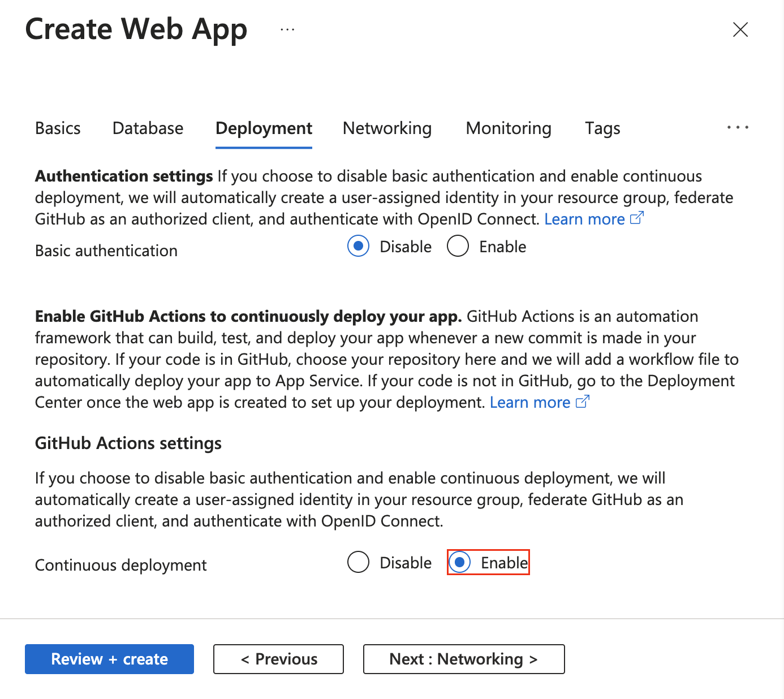Select Disable for Basic authentication
784x699 pixels.
tap(358, 246)
